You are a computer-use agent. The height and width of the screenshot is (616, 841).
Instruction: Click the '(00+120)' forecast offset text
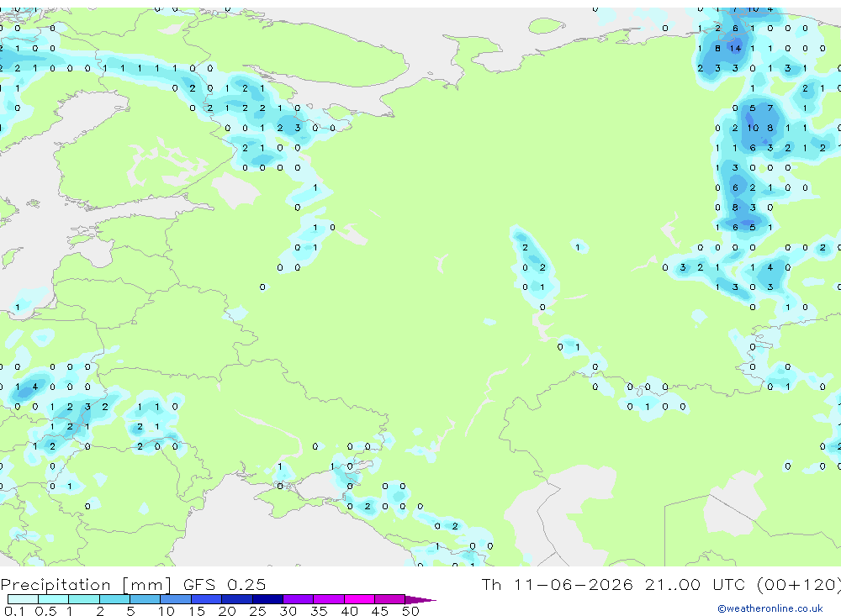click(x=799, y=585)
